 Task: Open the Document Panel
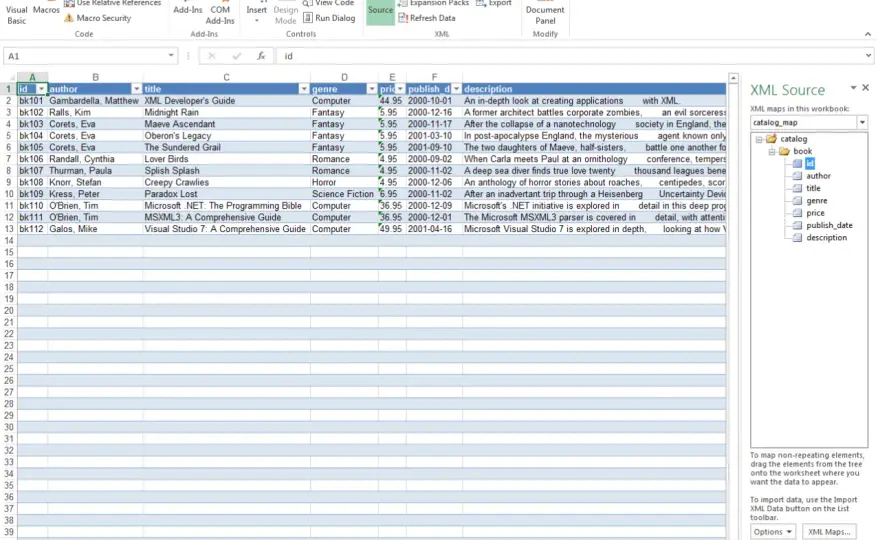coord(545,14)
